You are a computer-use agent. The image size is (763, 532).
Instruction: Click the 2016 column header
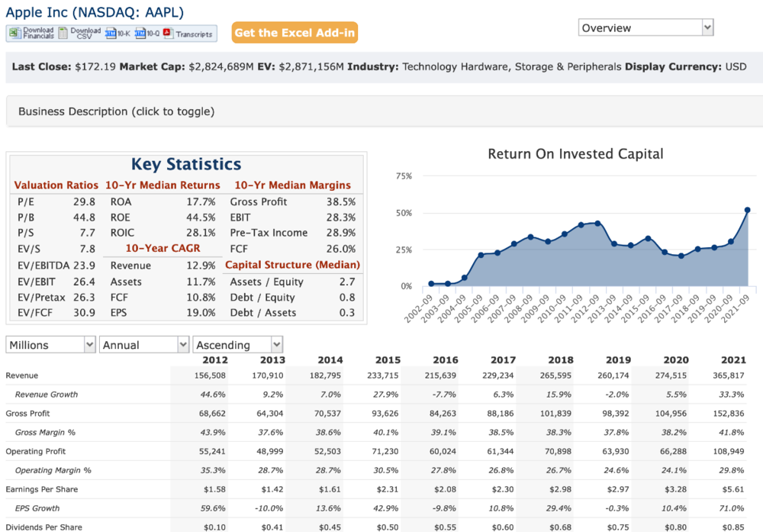[x=446, y=360]
